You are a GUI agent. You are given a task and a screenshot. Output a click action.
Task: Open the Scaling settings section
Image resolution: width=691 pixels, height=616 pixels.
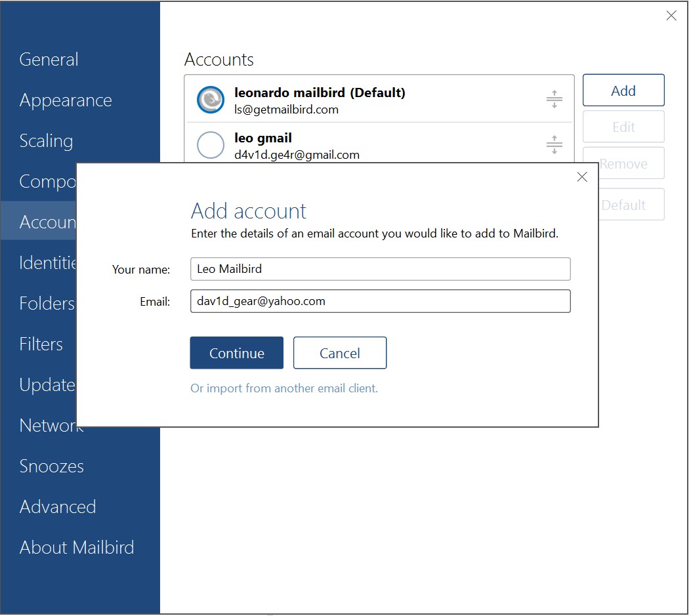pos(47,141)
